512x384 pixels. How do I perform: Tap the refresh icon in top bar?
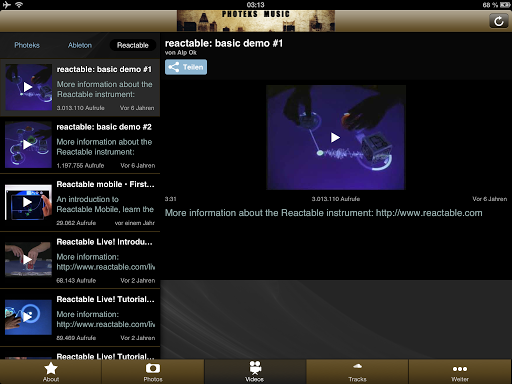(x=498, y=21)
